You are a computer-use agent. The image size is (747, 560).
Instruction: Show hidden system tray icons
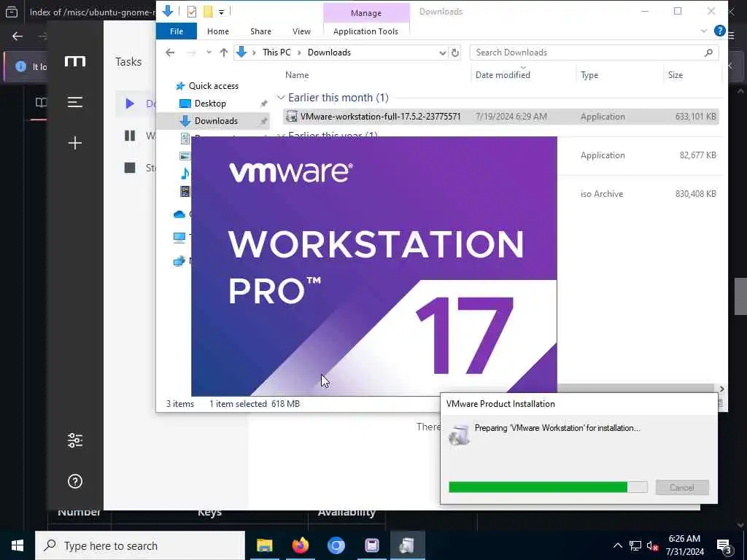[617, 545]
